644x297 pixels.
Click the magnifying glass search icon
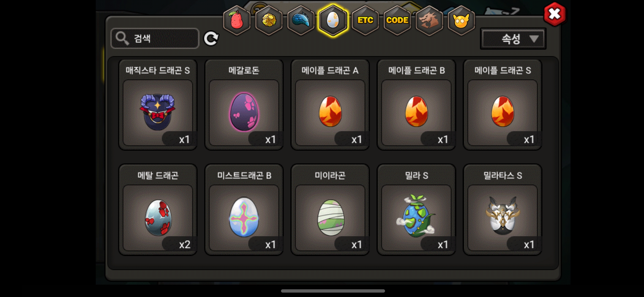click(x=122, y=38)
